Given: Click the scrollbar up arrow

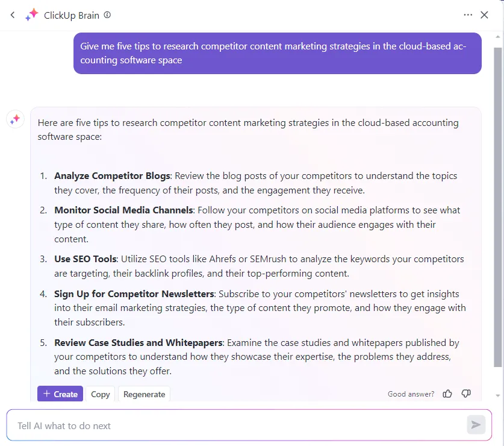Looking at the screenshot, I should 497,37.
